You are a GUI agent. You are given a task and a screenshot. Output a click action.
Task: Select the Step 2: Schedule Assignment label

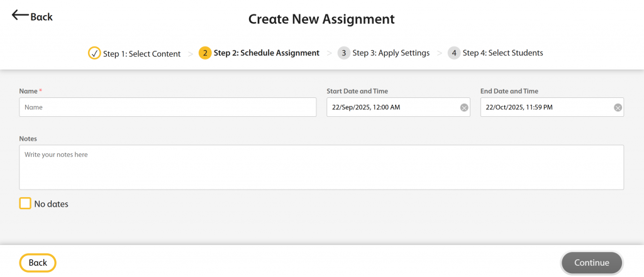(266, 53)
